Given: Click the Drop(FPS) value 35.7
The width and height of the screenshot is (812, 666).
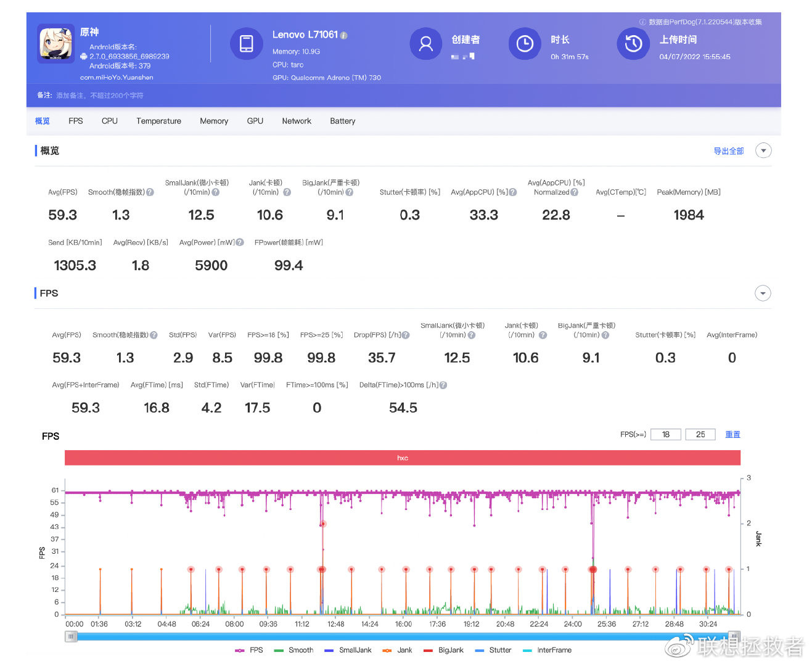Looking at the screenshot, I should [x=382, y=358].
